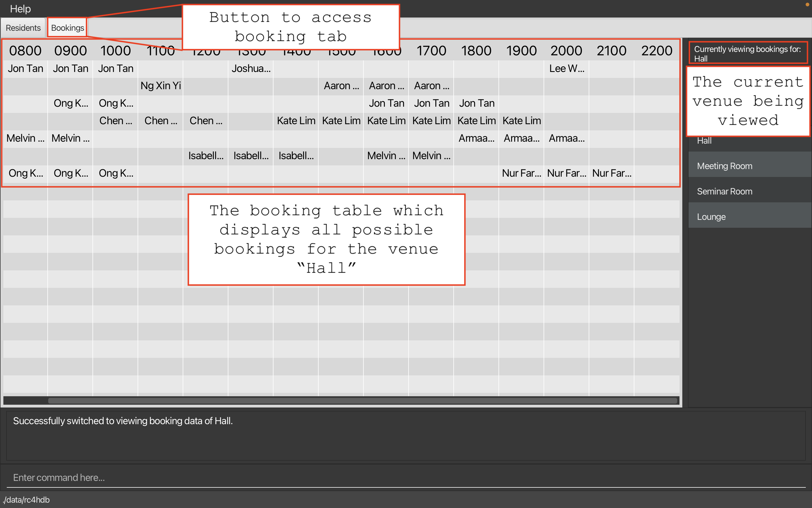Click the booking table horizontal scrollbar thumb
Screen dimensions: 812x508
(362, 400)
